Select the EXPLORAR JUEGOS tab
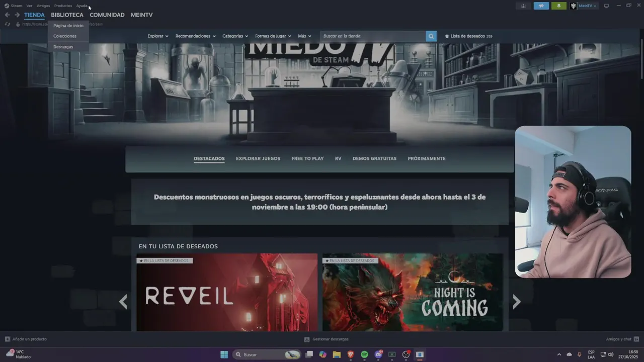The image size is (644, 362). coord(258,158)
